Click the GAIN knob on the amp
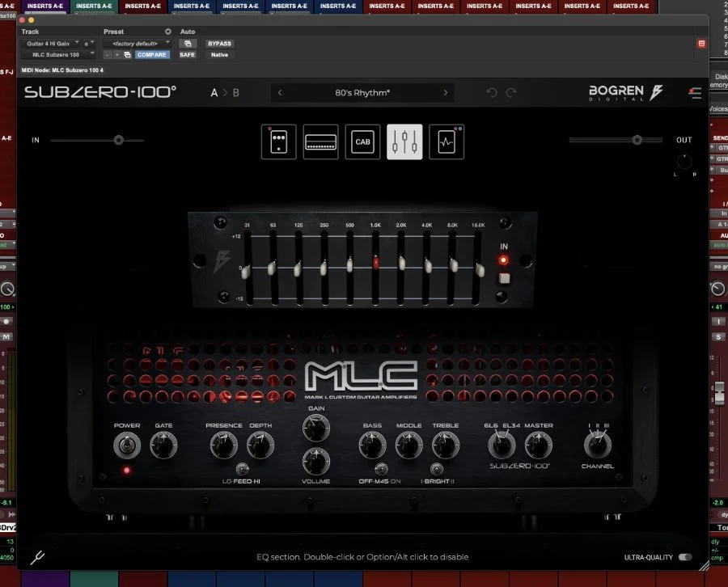The width and height of the screenshot is (728, 587). (x=316, y=428)
